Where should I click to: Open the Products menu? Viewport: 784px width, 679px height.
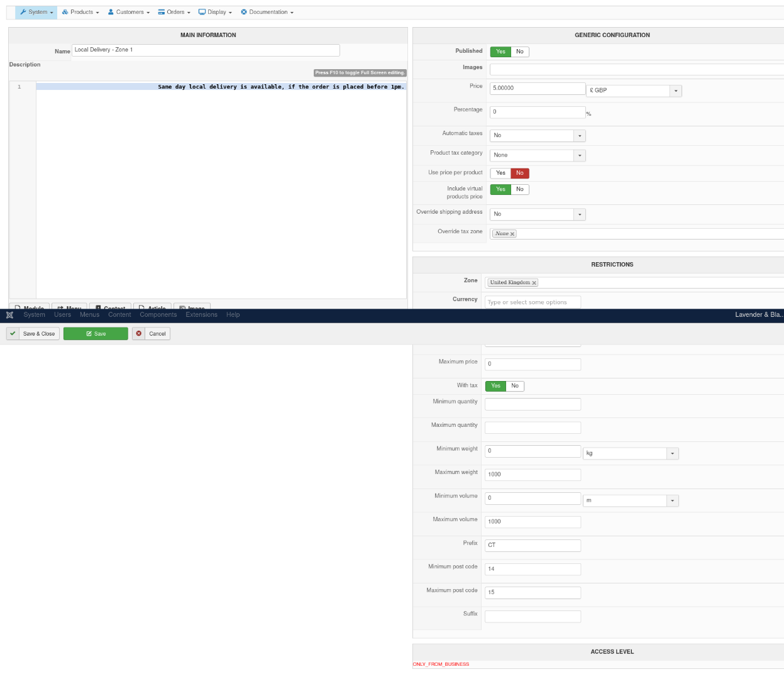(x=80, y=12)
